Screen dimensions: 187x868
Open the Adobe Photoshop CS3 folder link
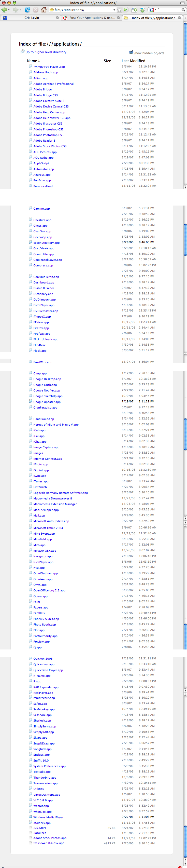tap(48, 135)
